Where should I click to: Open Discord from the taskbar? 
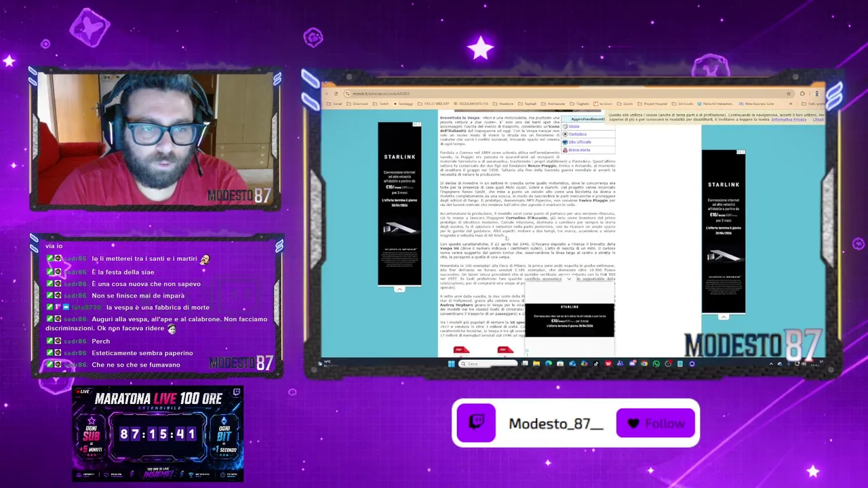[632, 364]
